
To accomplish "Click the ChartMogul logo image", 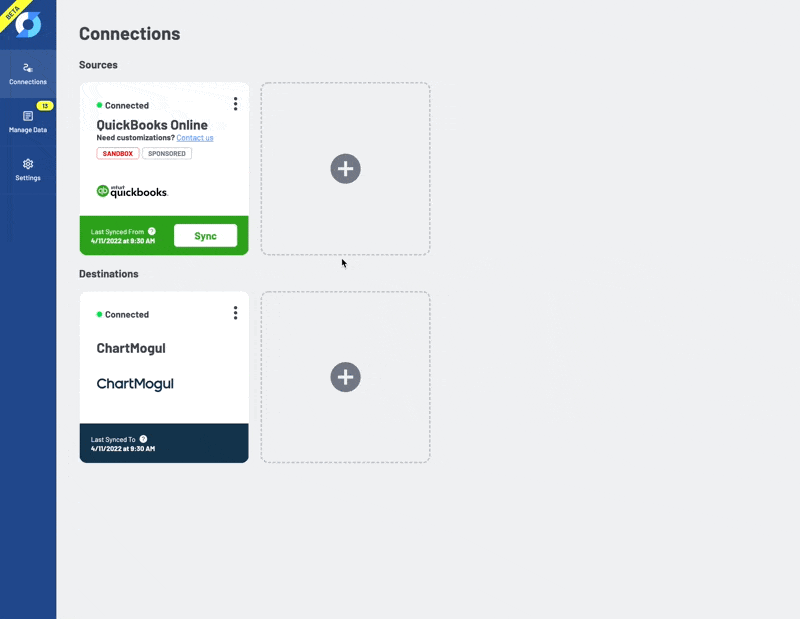I will pyautogui.click(x=135, y=384).
